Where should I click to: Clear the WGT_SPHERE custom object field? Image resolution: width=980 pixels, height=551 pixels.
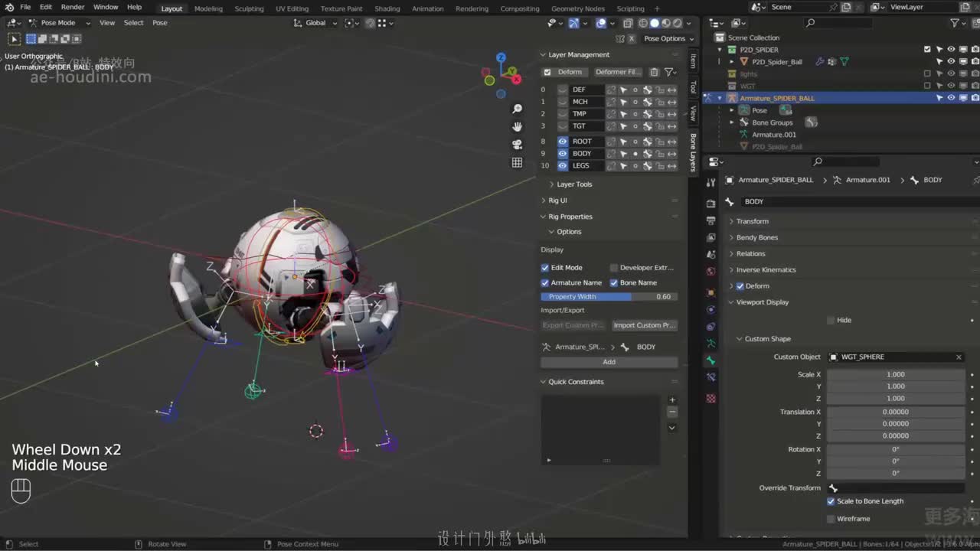pyautogui.click(x=959, y=357)
